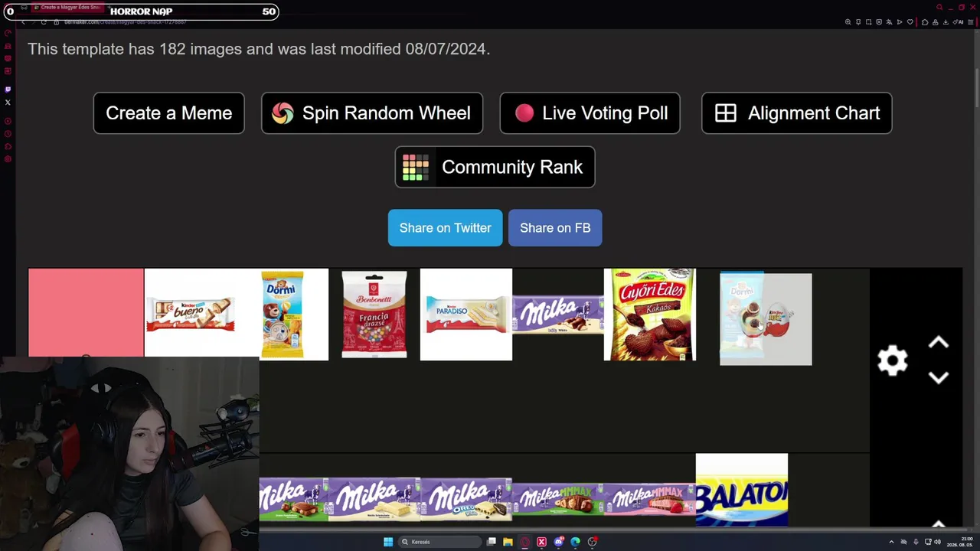Open the browser profile icon
Viewport: 980px width, 551px height.
(x=935, y=22)
